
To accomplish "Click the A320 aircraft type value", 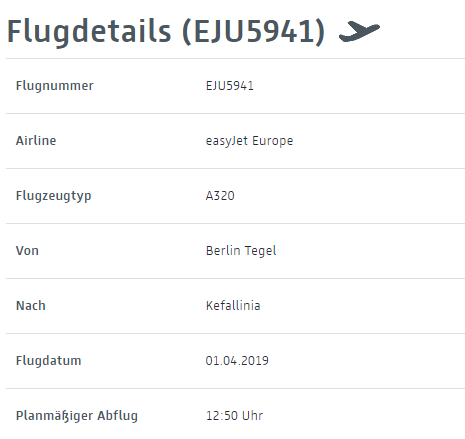I will [x=220, y=196].
